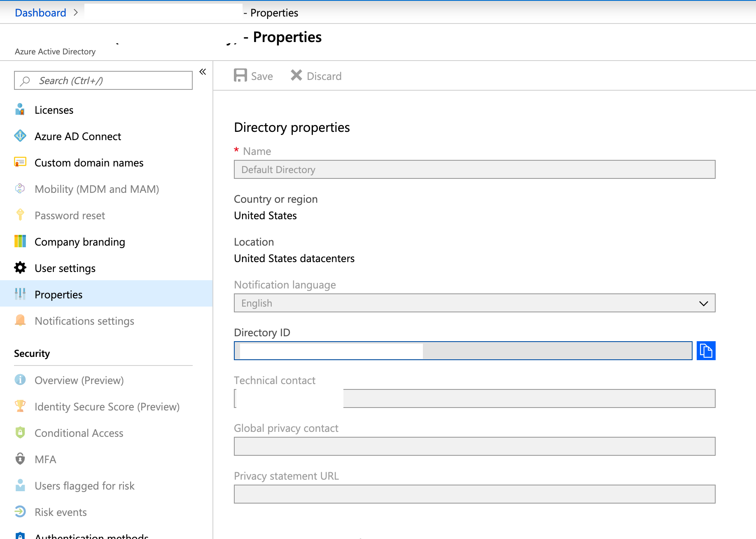Screen dimensions: 756x539
Task: Click the copy Directory ID icon
Action: (706, 351)
